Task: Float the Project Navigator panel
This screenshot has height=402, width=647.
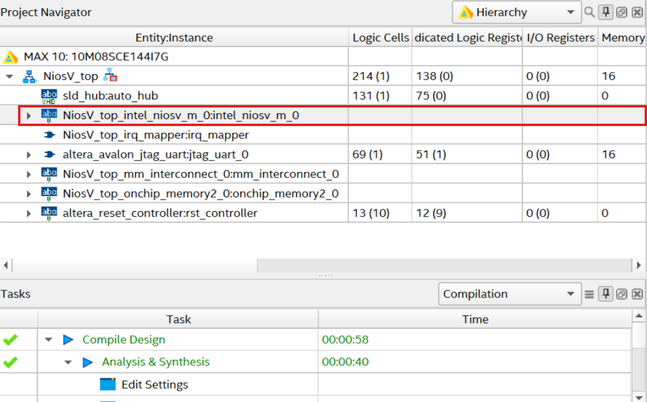Action: [x=621, y=12]
